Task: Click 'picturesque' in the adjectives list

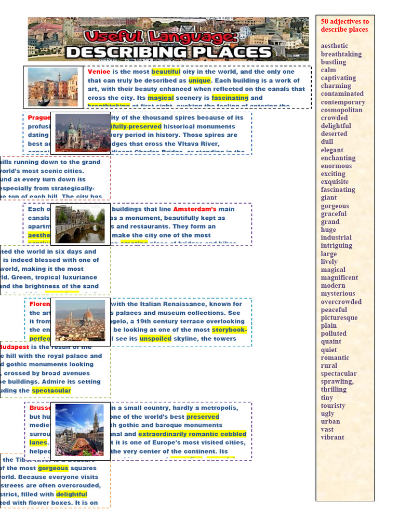Action: pos(339,317)
